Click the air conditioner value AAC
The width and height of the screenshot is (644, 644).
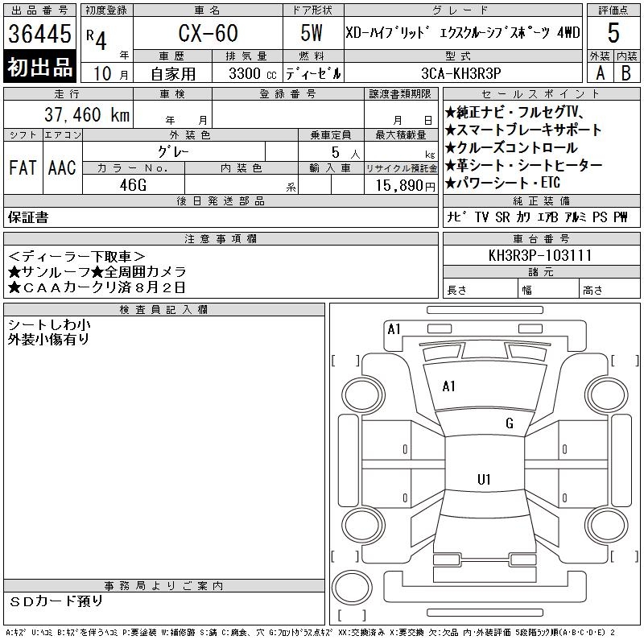[62, 167]
